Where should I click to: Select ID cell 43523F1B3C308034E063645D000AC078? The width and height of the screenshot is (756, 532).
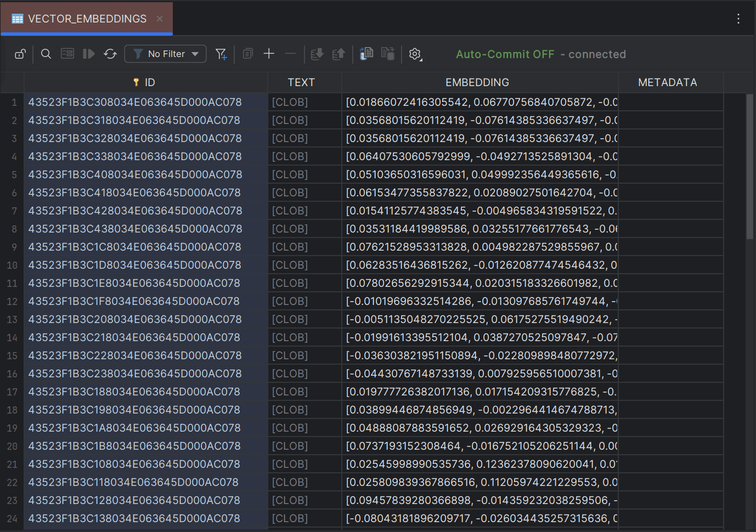[x=146, y=102]
